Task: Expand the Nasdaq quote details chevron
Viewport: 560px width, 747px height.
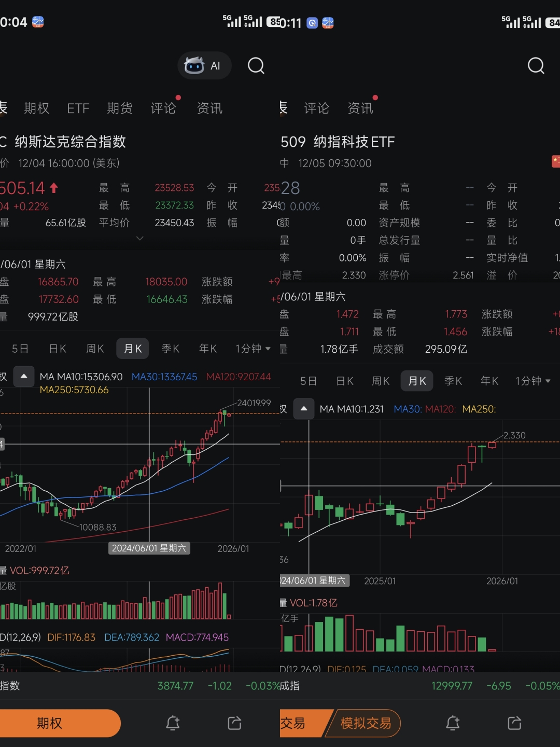Action: pyautogui.click(x=139, y=238)
